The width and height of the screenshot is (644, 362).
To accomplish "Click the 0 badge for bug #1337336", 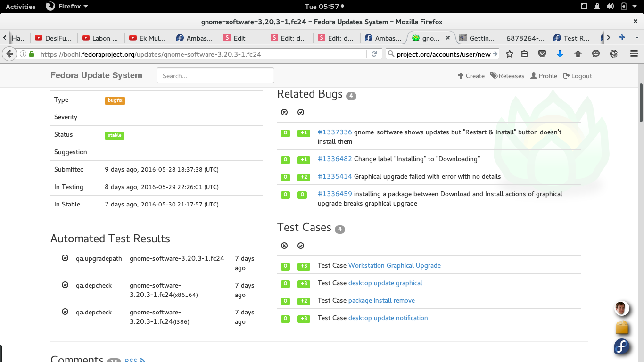I will (x=285, y=133).
